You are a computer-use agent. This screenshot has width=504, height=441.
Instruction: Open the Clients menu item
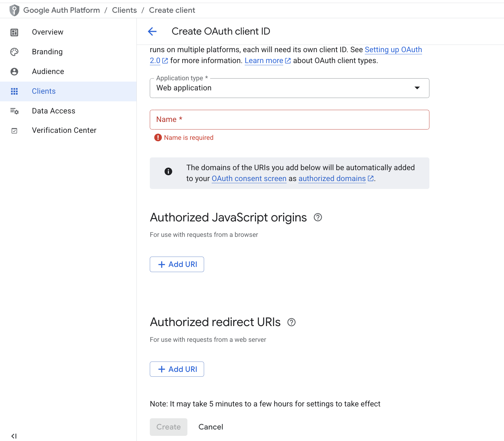(x=44, y=91)
